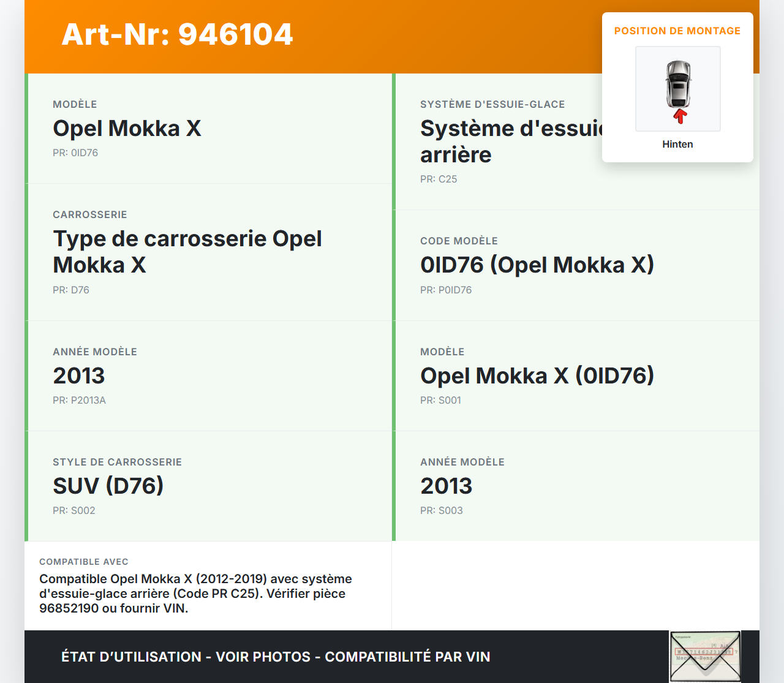This screenshot has width=784, height=683.
Task: Select the Système d'essuie arrière value
Action: [x=512, y=142]
